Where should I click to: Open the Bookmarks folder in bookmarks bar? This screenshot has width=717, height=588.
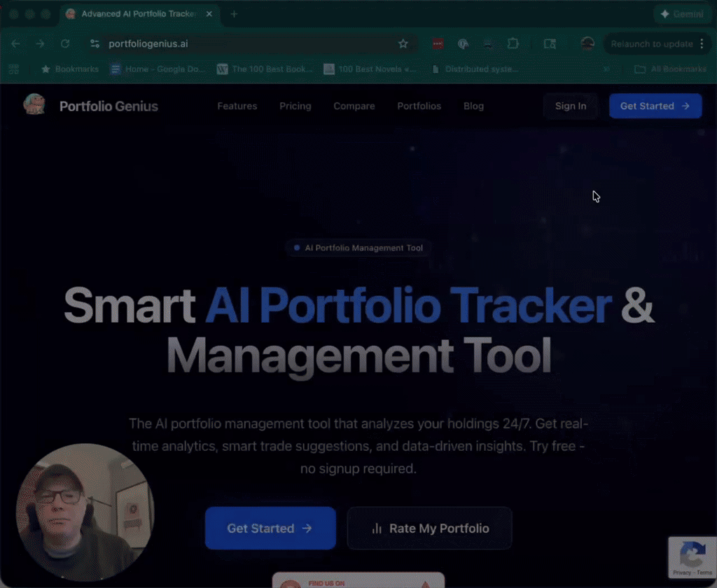pyautogui.click(x=70, y=69)
